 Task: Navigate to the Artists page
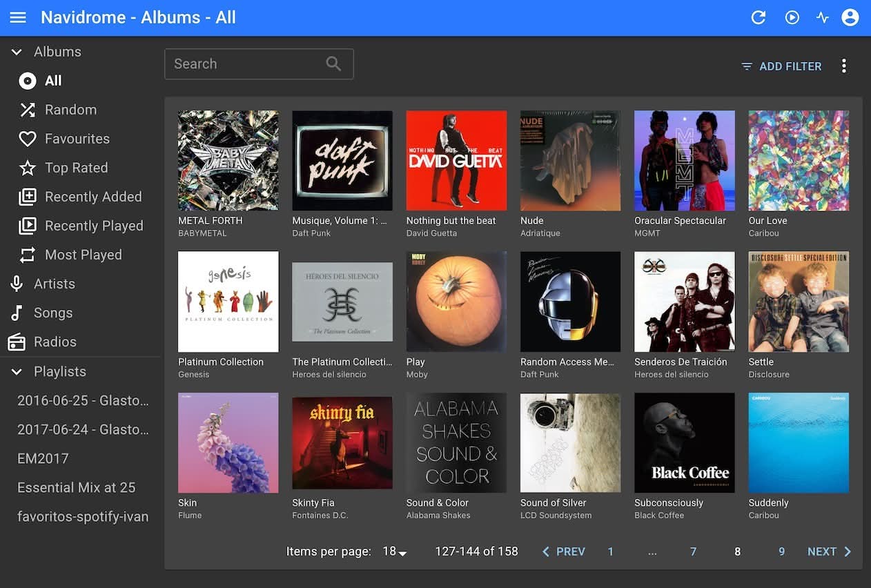[80, 284]
